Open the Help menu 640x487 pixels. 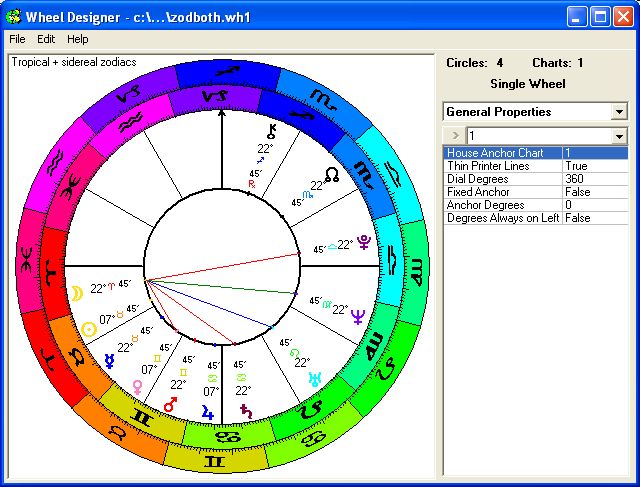pos(77,39)
